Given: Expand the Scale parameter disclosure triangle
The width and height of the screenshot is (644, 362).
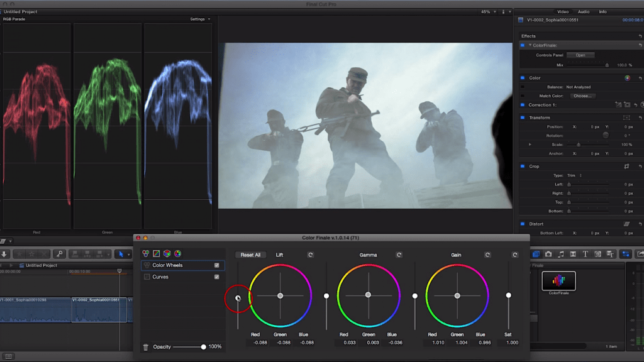Looking at the screenshot, I should [x=530, y=145].
